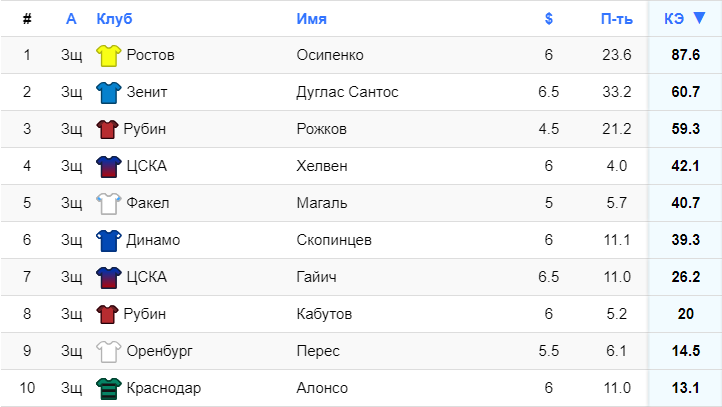Sort by the Клуб column header
Image resolution: width=722 pixels, height=407 pixels.
click(x=114, y=19)
